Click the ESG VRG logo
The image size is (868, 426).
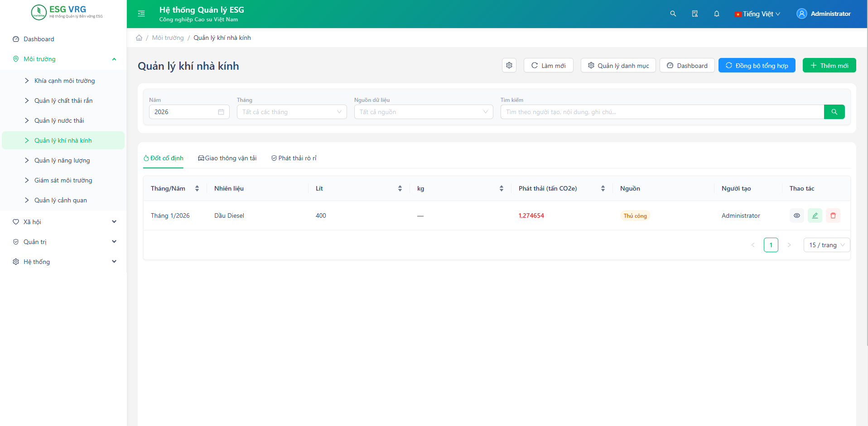(x=67, y=12)
